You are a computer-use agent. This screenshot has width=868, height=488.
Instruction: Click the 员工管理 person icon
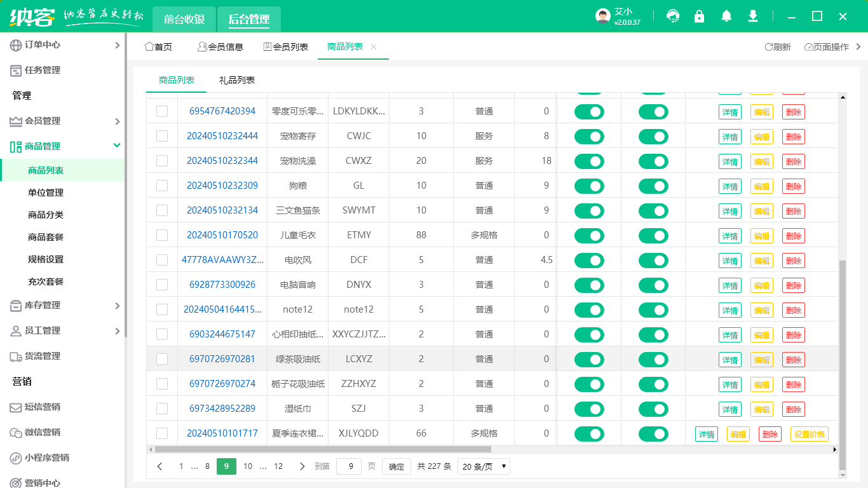coord(16,331)
